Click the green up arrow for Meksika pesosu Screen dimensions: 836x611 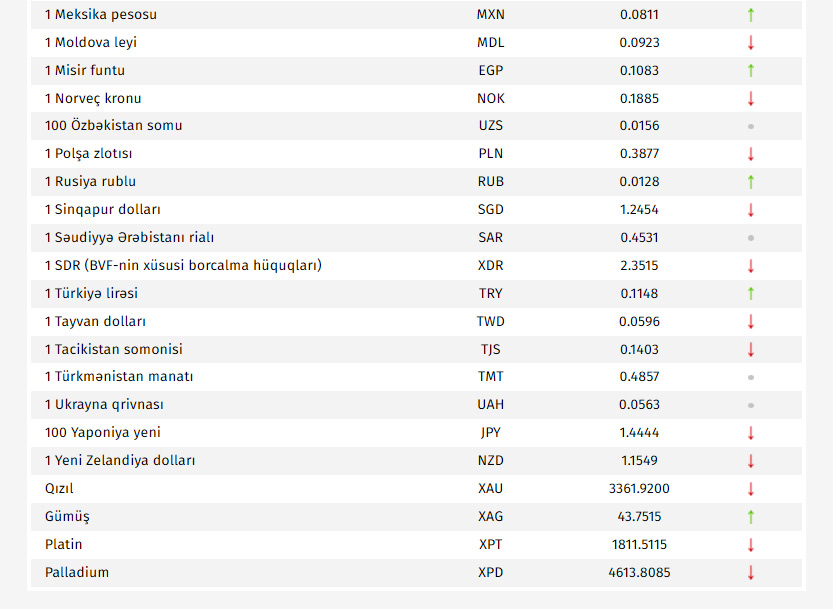750,15
